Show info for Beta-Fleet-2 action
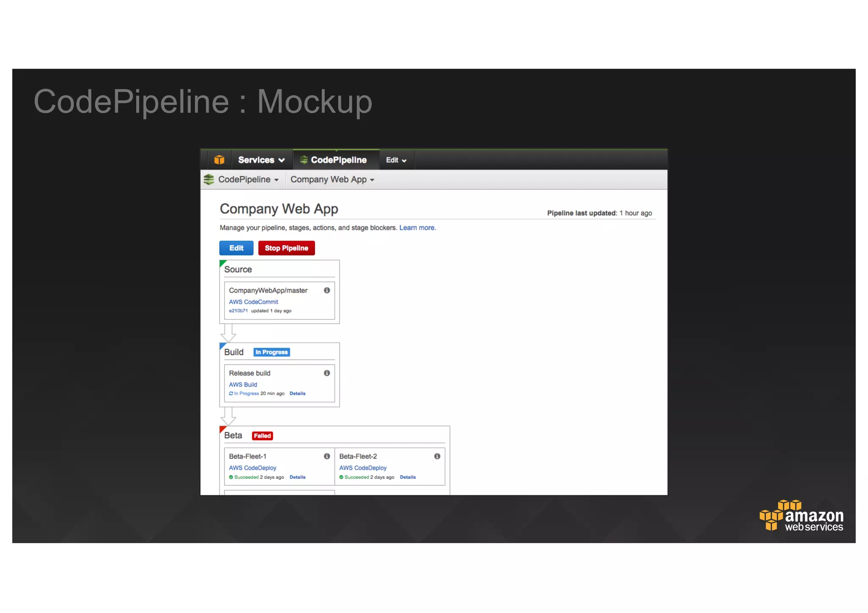Image resolution: width=868 pixels, height=613 pixels. tap(437, 456)
